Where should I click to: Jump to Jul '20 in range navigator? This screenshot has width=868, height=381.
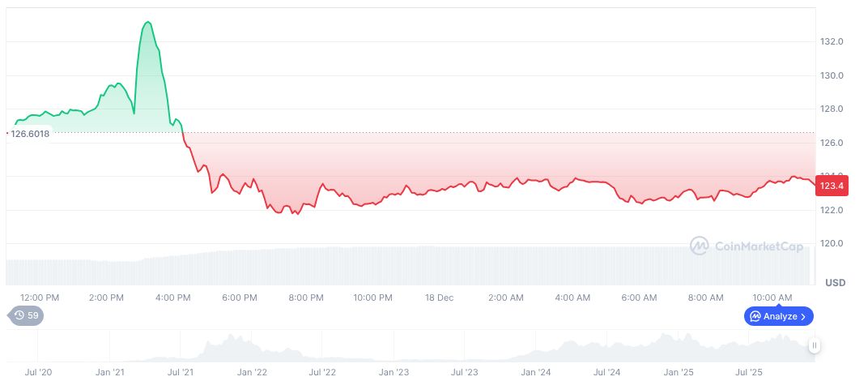(39, 372)
